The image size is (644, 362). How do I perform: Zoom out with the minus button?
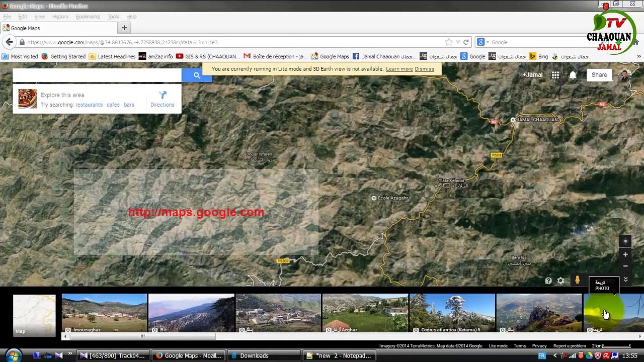tap(625, 266)
